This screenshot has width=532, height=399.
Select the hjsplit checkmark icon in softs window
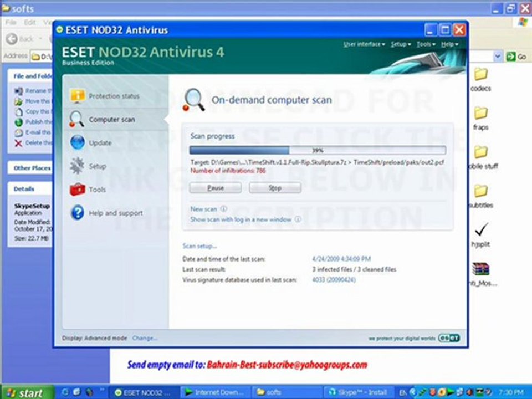(481, 229)
